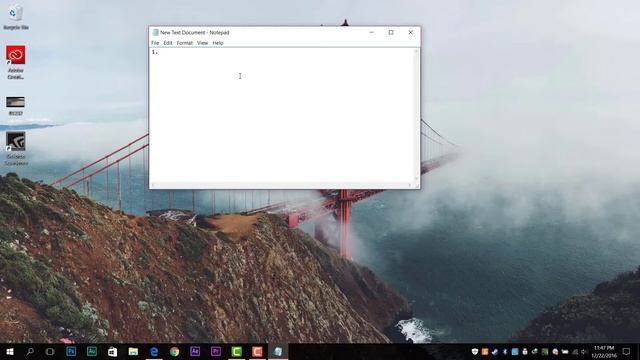
Task: Open the Action Center notification icon
Action: click(627, 351)
